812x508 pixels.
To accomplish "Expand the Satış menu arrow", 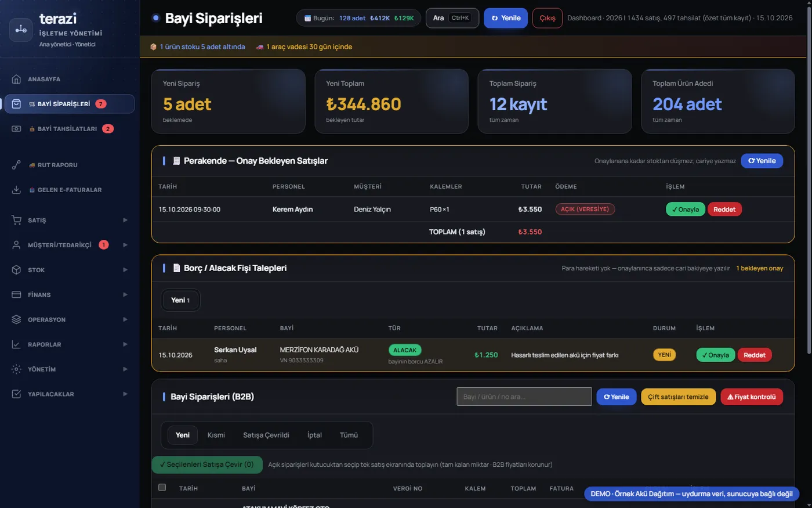I will (125, 220).
